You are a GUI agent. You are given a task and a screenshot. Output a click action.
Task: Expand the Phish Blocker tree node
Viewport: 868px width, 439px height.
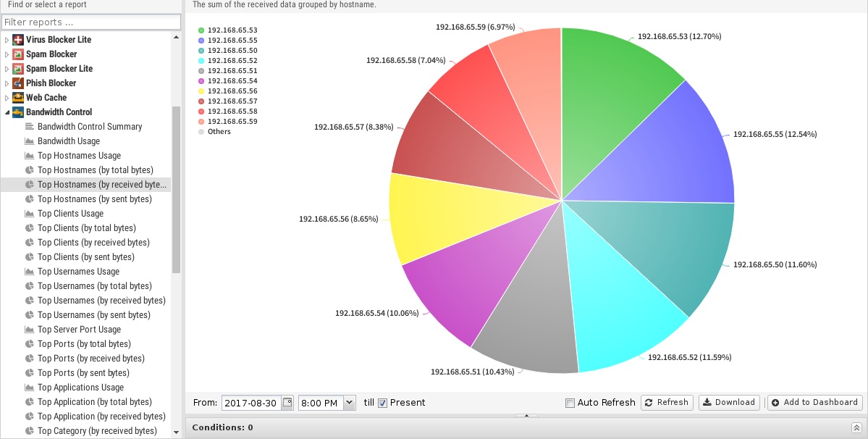click(x=7, y=83)
